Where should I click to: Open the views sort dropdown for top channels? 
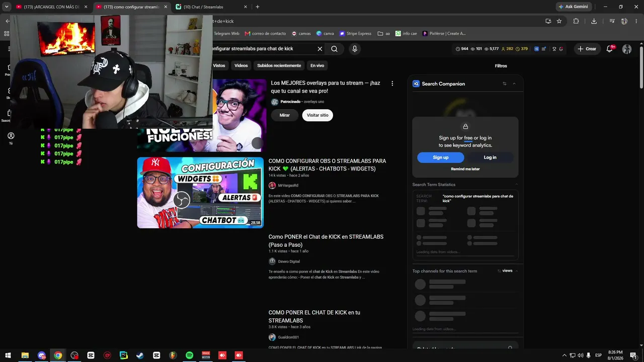pyautogui.click(x=508, y=271)
